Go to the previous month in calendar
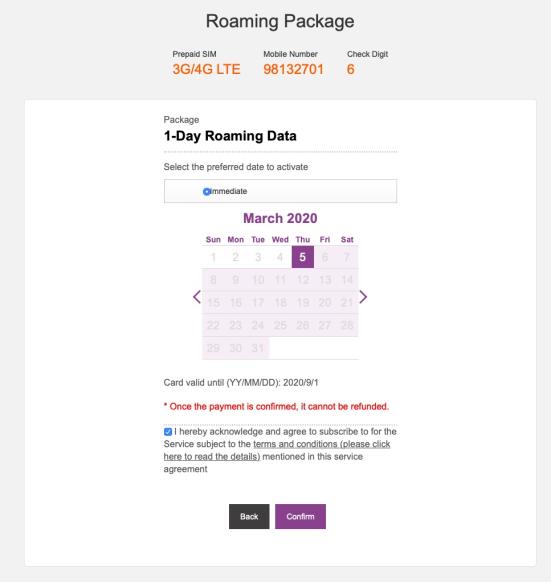 [197, 297]
